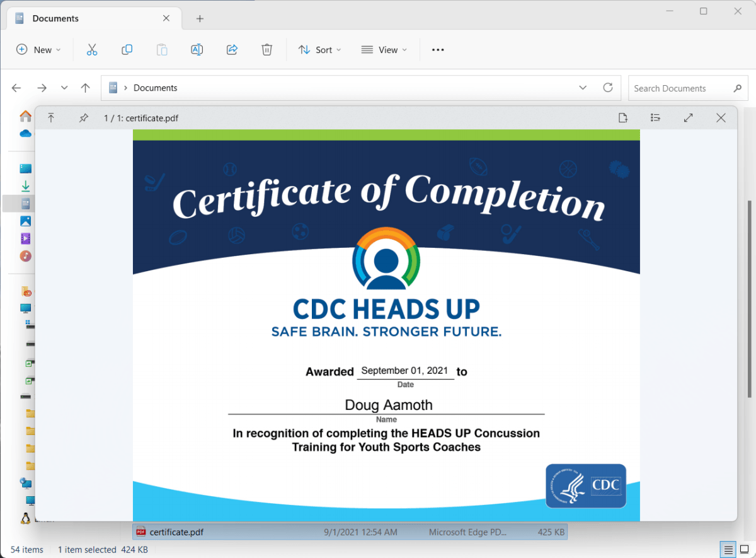Close the Documents tab
This screenshot has width=756, height=558.
166,18
